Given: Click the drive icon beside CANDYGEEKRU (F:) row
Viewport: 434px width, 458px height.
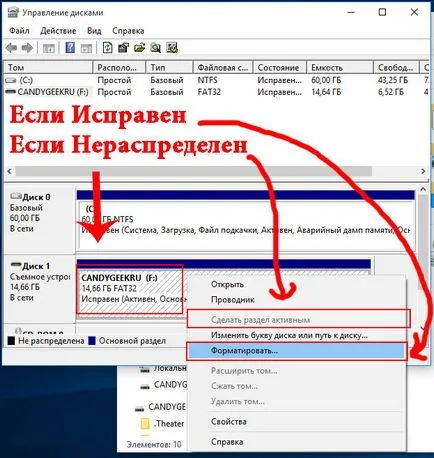Looking at the screenshot, I should click(x=11, y=92).
